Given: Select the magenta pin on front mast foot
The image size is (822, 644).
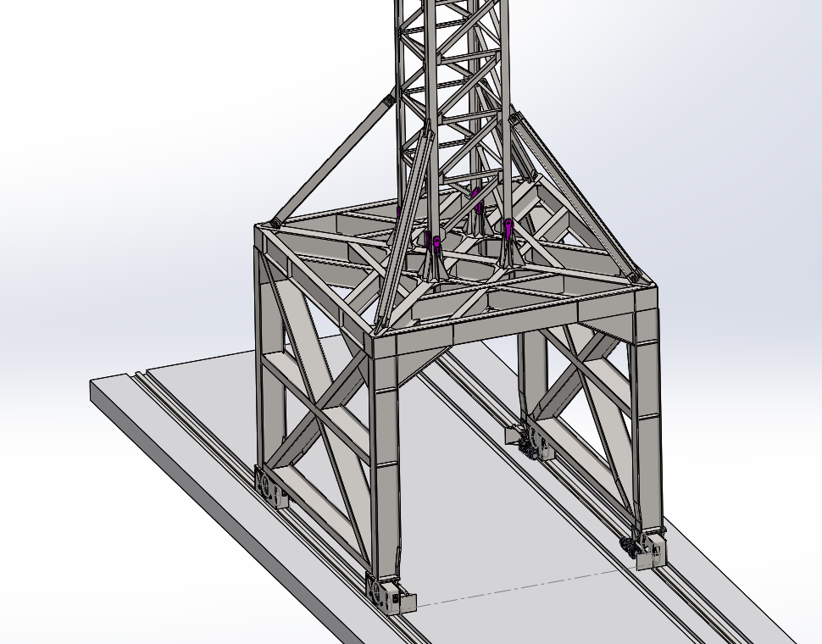Looking at the screenshot, I should [x=437, y=246].
